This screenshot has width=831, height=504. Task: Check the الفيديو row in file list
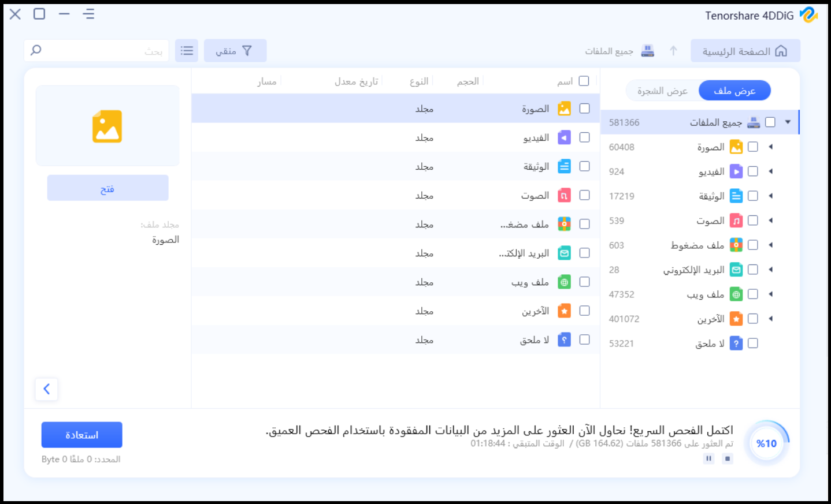point(585,137)
